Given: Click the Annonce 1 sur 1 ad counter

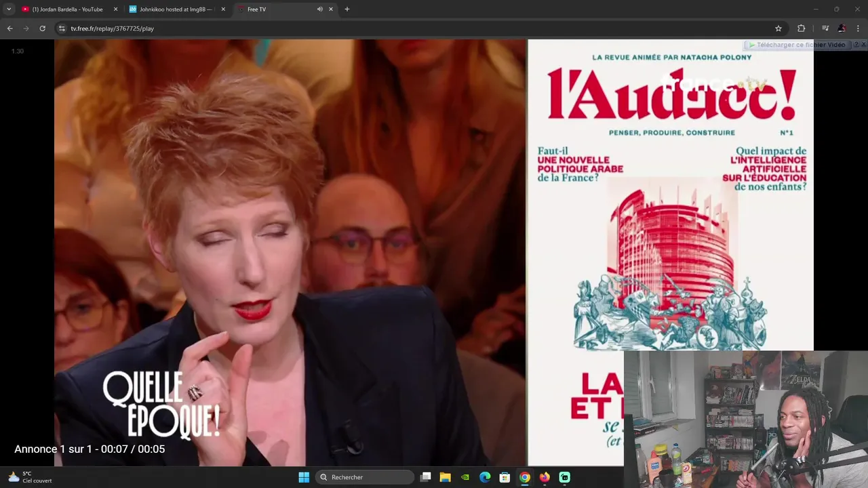Looking at the screenshot, I should coord(90,449).
